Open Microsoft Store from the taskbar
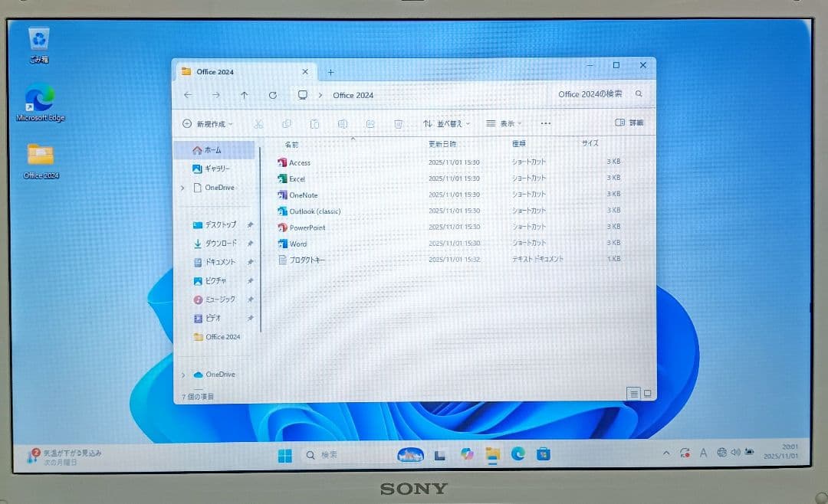This screenshot has width=828, height=504. 544,453
